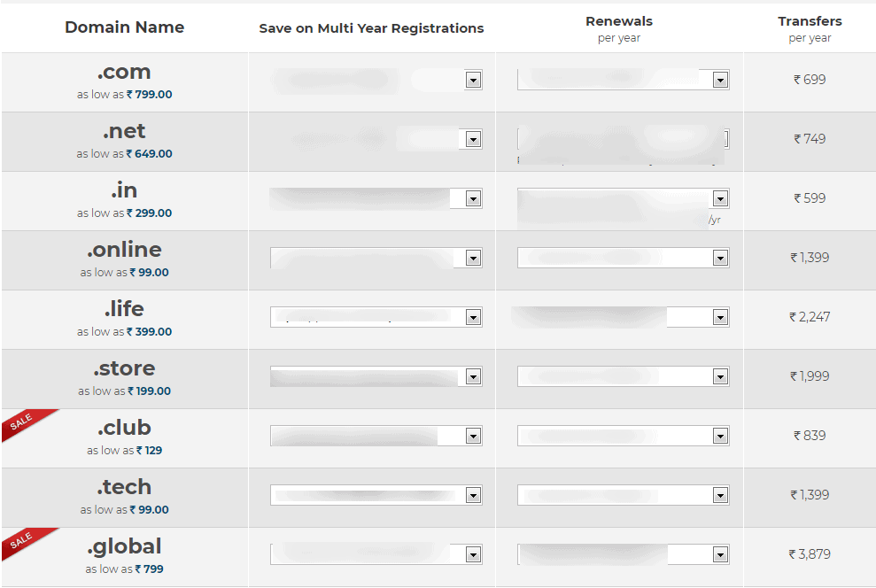Click the .global transfer price of 3,879
Image resolution: width=876 pixels, height=588 pixels.
click(x=810, y=553)
